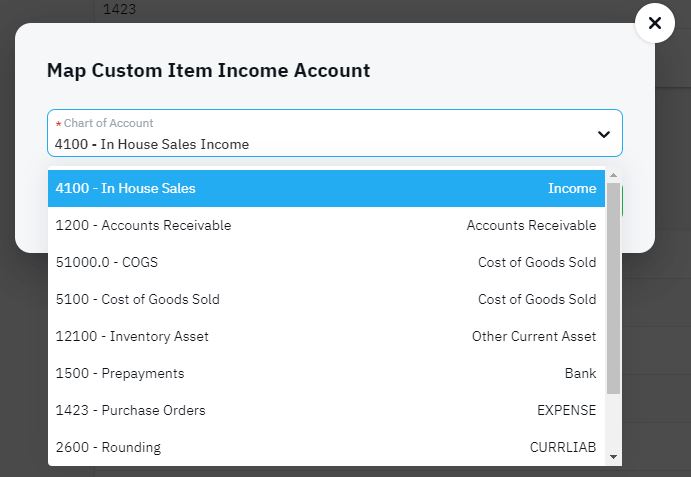Click the dropdown scrollbar up arrow
This screenshot has width=691, height=477.
[x=613, y=175]
